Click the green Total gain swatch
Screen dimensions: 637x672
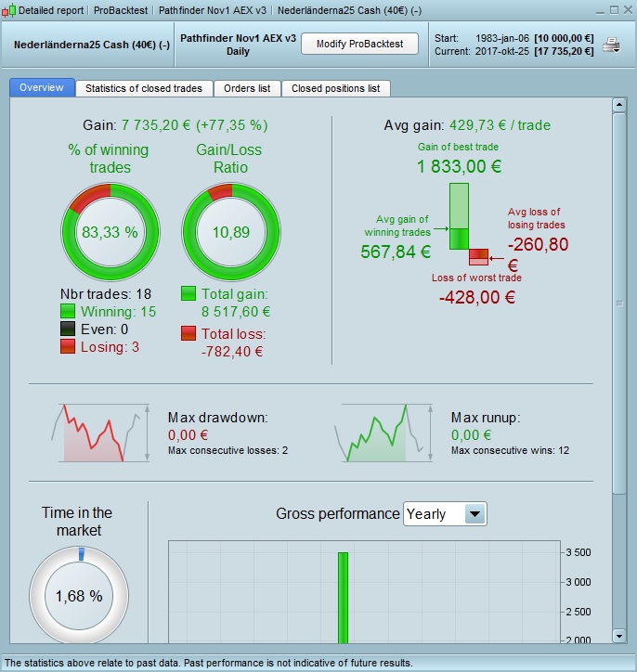tap(188, 293)
